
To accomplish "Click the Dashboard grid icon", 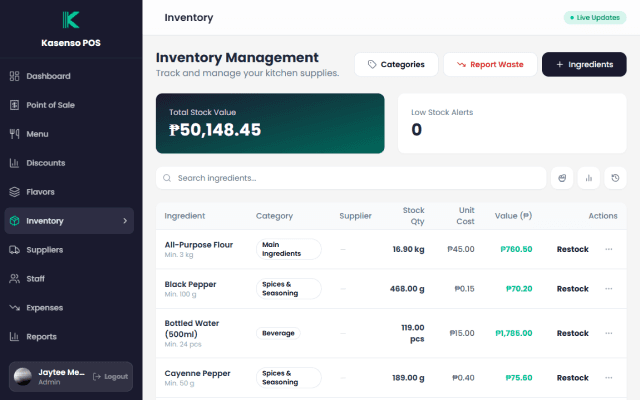I will [x=14, y=76].
